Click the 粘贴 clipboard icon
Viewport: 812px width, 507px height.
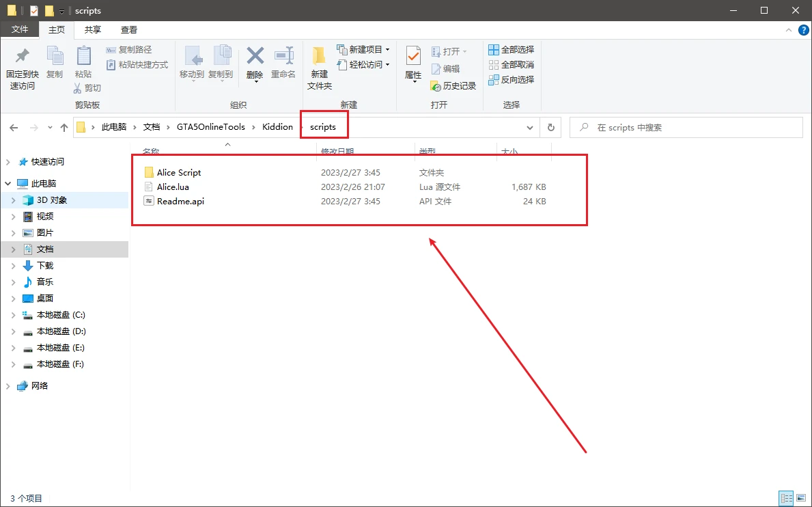tap(83, 56)
